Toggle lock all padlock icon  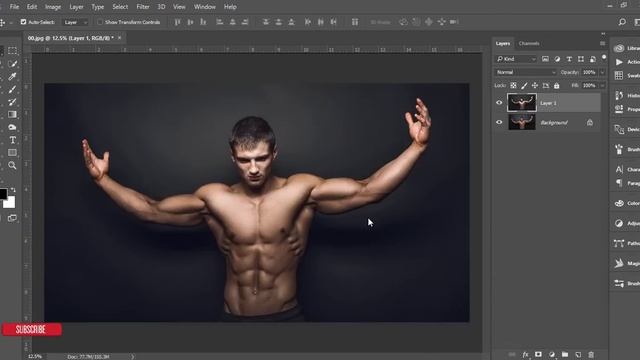[x=557, y=86]
